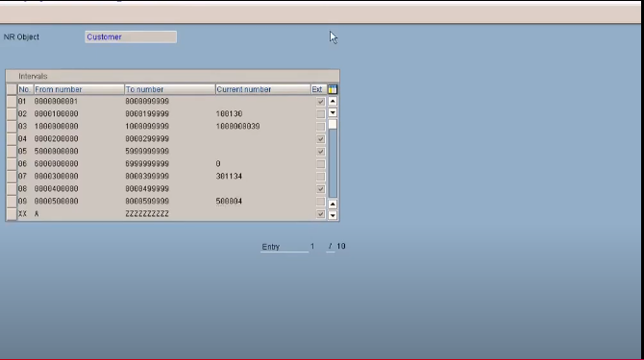Image resolution: width=644 pixels, height=360 pixels.
Task: Click the NR Object Customer field
Action: point(131,36)
